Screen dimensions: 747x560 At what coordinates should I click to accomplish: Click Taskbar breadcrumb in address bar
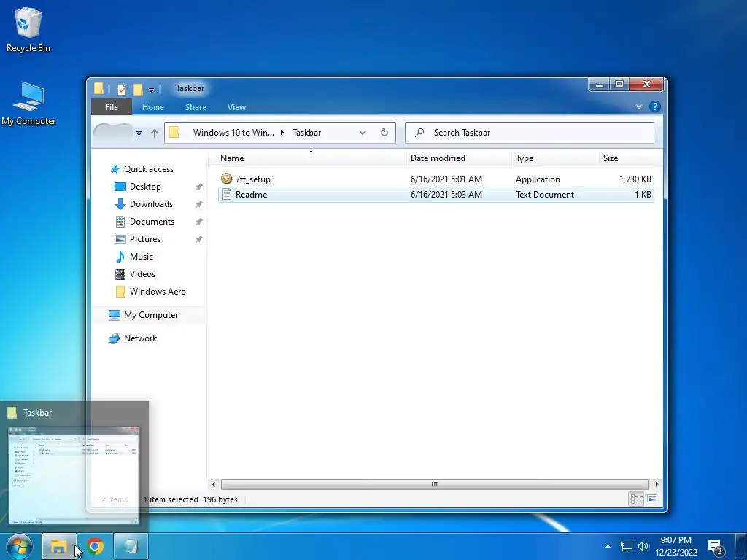pyautogui.click(x=306, y=133)
